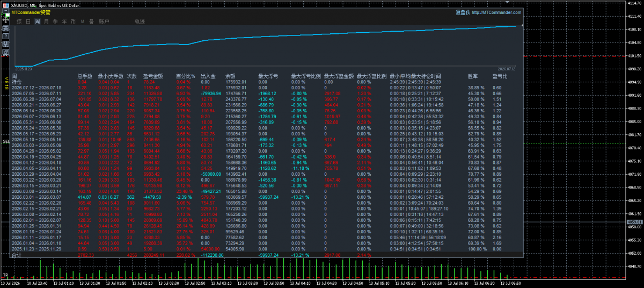This screenshot has width=644, height=288.
Task: Open the 币 symbol tab
Action: pyautogui.click(x=73, y=21)
